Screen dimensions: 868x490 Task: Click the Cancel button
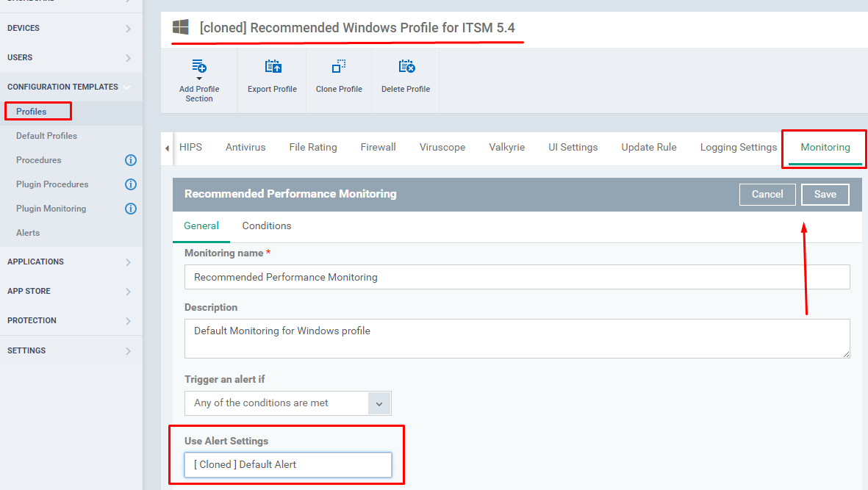pyautogui.click(x=767, y=194)
